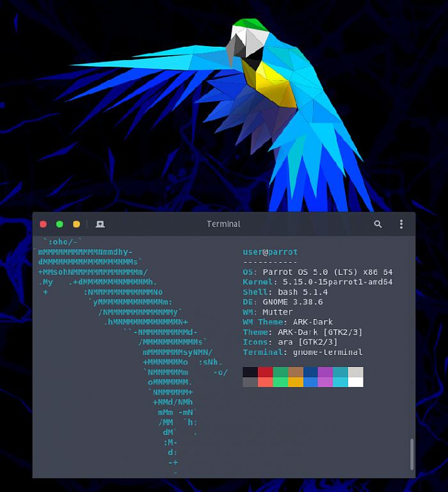
Task: Click the dark red color block
Action: (x=265, y=372)
